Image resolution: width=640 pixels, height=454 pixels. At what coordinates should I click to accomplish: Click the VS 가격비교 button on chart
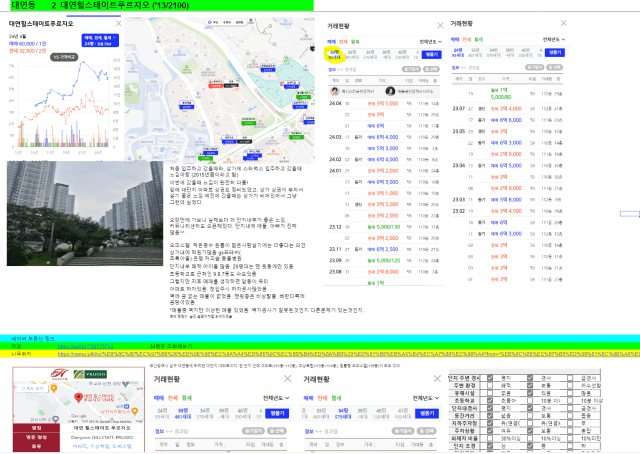(64, 57)
